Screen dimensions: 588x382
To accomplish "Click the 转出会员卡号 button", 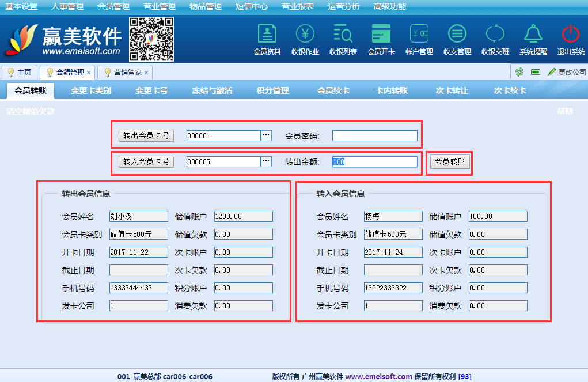I will click(x=146, y=135).
